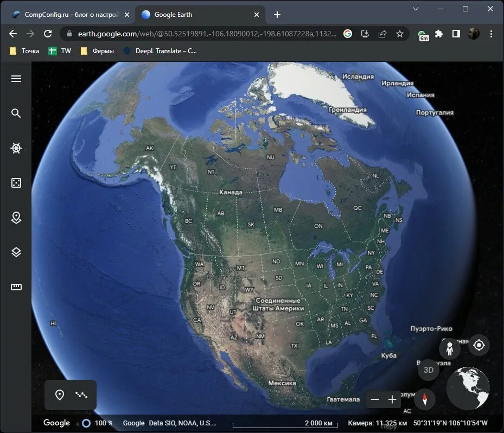The width and height of the screenshot is (504, 433).
Task: Open Street View pegman
Action: click(x=449, y=349)
